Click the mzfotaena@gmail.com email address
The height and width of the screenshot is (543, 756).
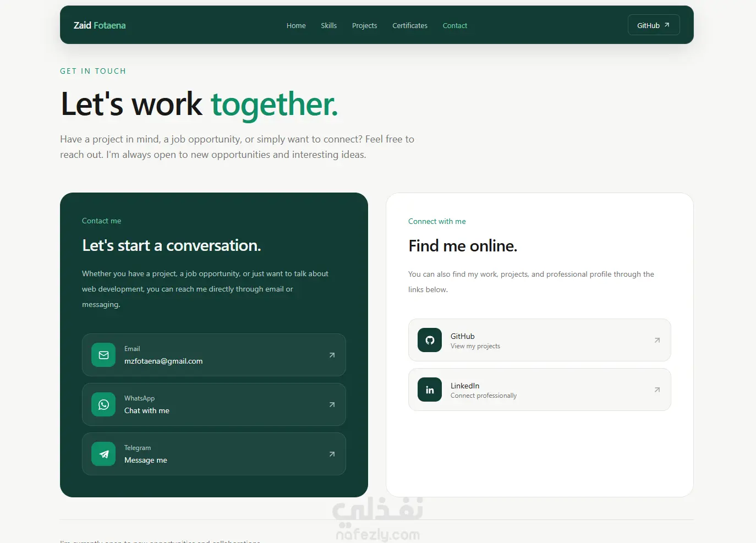point(163,361)
